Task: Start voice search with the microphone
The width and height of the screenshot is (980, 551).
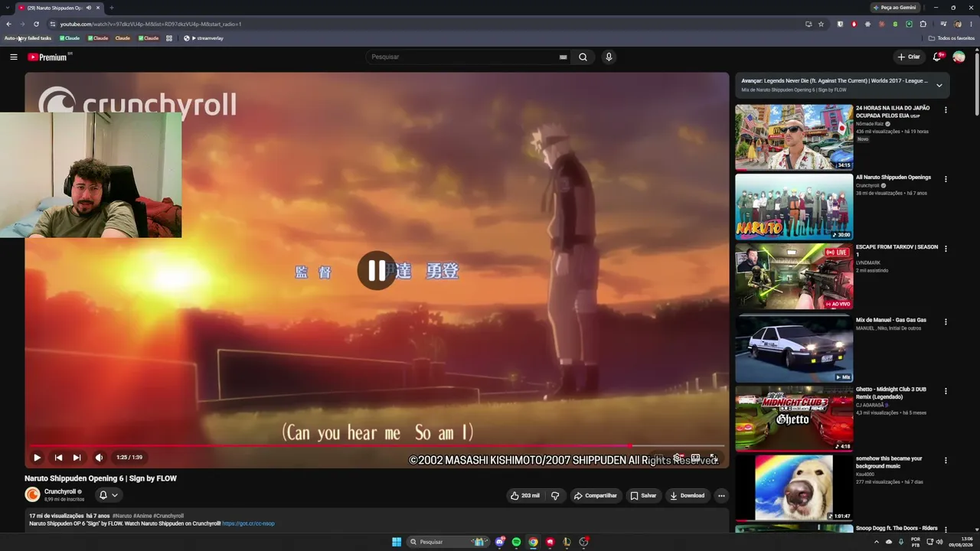Action: click(609, 57)
